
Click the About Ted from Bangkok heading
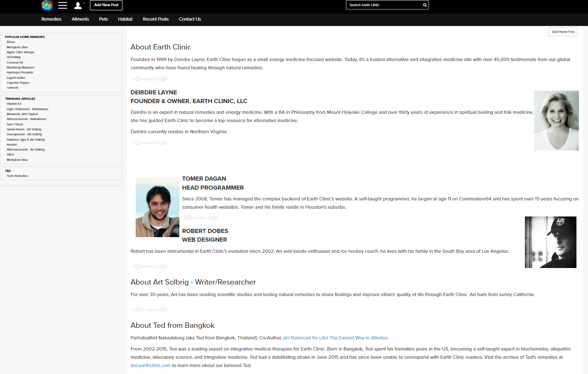click(x=173, y=325)
